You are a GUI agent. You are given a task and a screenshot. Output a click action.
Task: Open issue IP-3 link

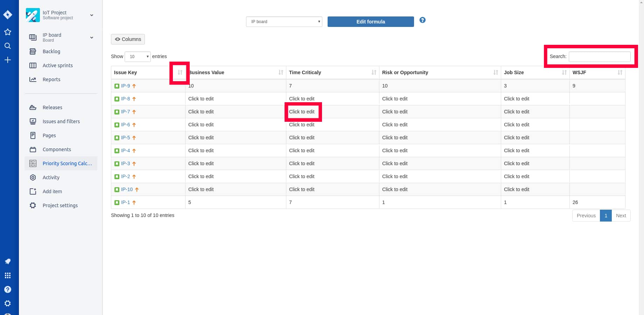click(x=125, y=163)
